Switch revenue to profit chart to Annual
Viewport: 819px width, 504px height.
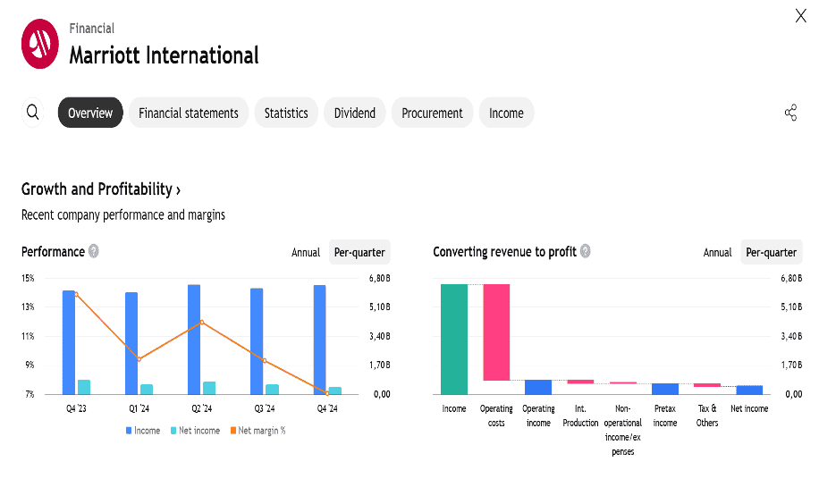pos(717,253)
